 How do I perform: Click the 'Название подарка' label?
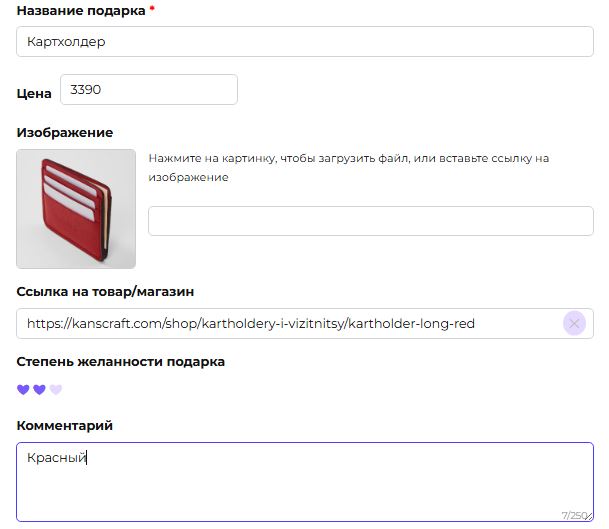[81, 11]
